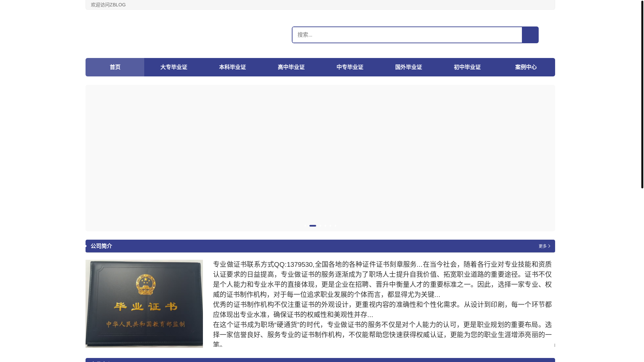Click paragraph starting 优秀的证书制作机构

[x=382, y=309]
